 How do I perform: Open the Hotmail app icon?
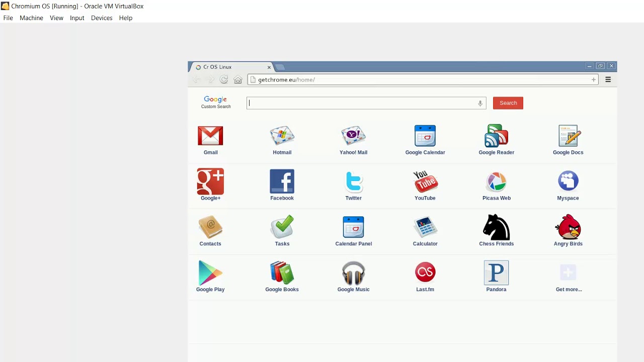pyautogui.click(x=282, y=136)
